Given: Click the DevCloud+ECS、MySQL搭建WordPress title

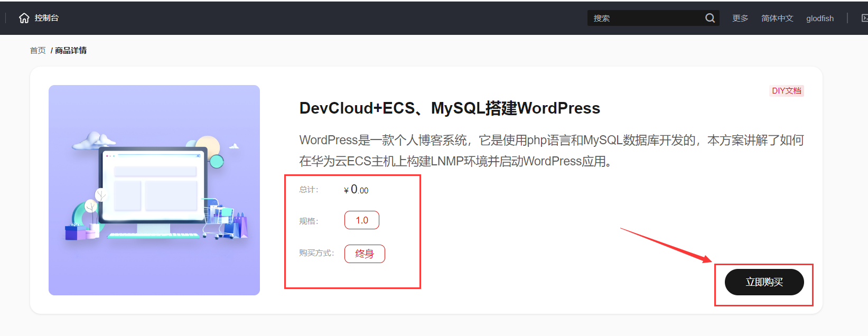Looking at the screenshot, I should 450,108.
